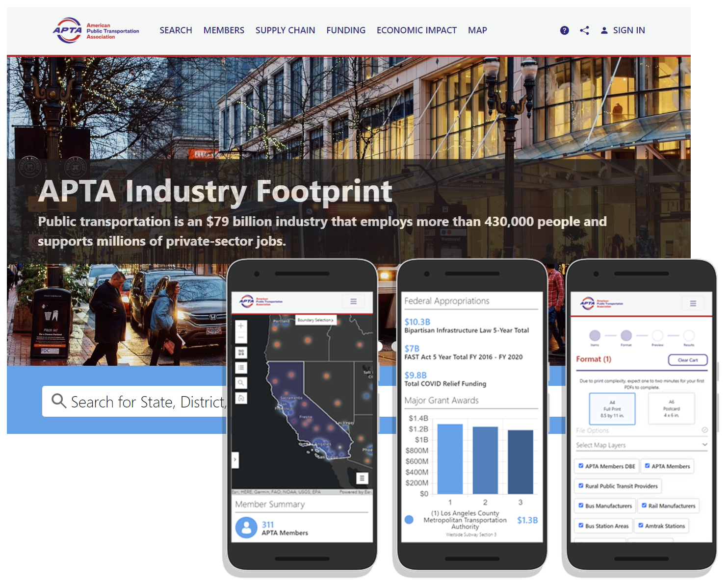This screenshot has width=728, height=580.
Task: Click the Clear Cart button
Action: tap(688, 360)
